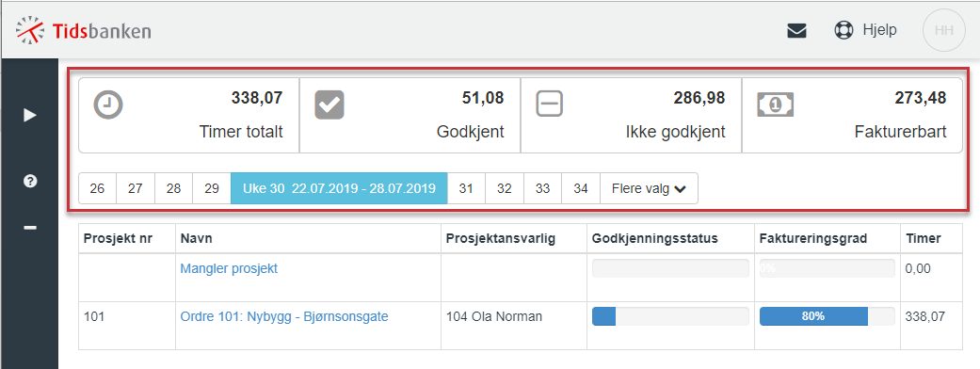Click the Tidsbanken logo
Viewport: 980px width, 369px height.
(83, 30)
